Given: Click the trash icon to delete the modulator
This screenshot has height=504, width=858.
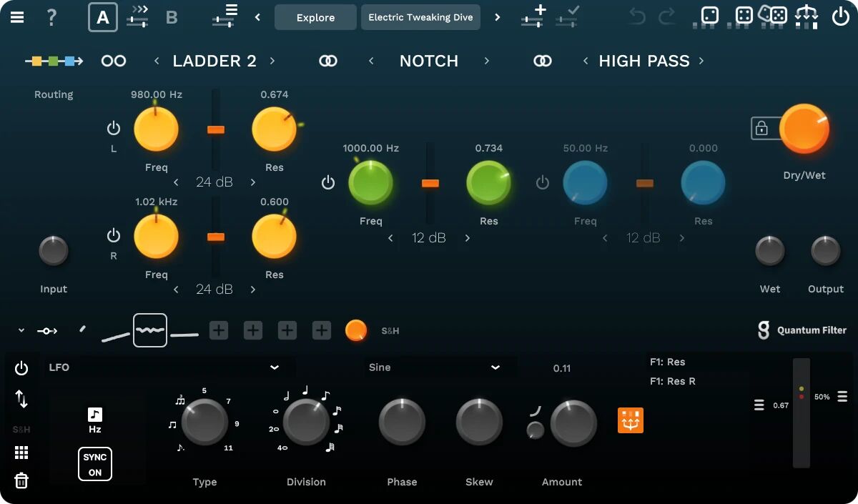Looking at the screenshot, I should click(21, 480).
